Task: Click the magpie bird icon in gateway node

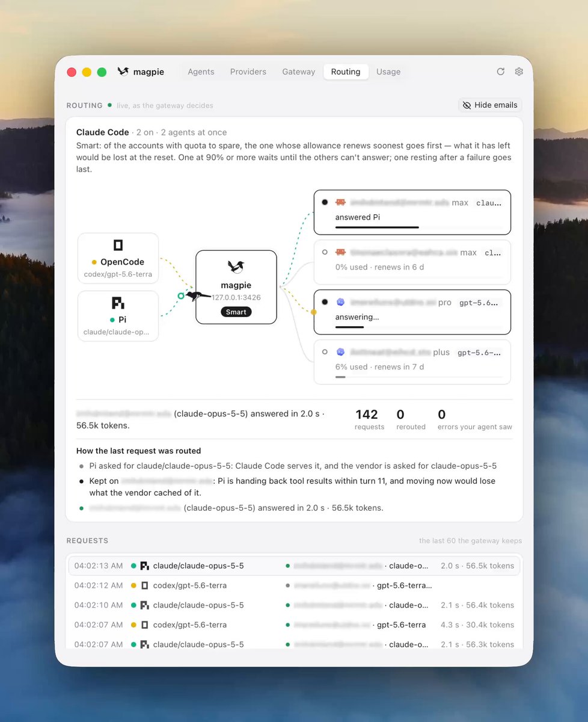Action: coord(236,267)
